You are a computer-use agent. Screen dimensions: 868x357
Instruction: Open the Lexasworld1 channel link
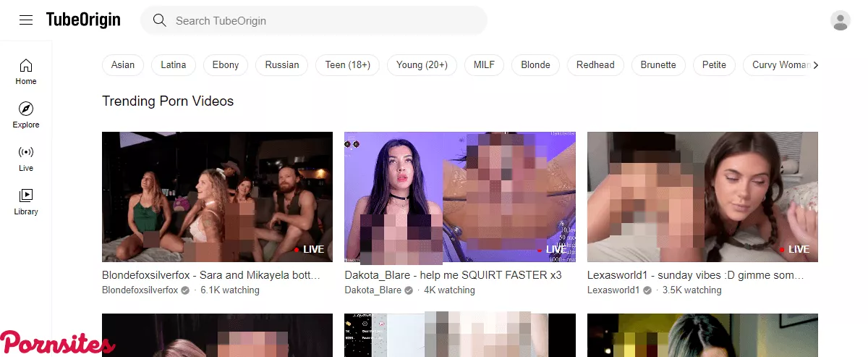point(613,290)
